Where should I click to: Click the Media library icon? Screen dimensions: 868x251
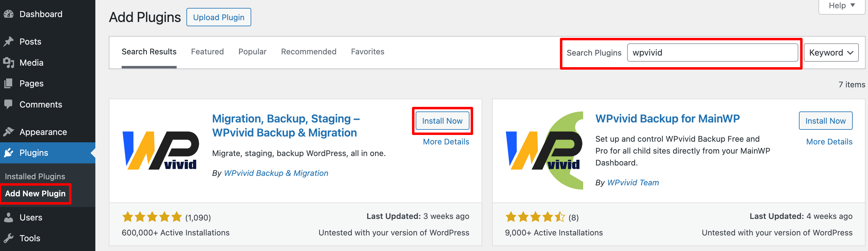(9, 63)
